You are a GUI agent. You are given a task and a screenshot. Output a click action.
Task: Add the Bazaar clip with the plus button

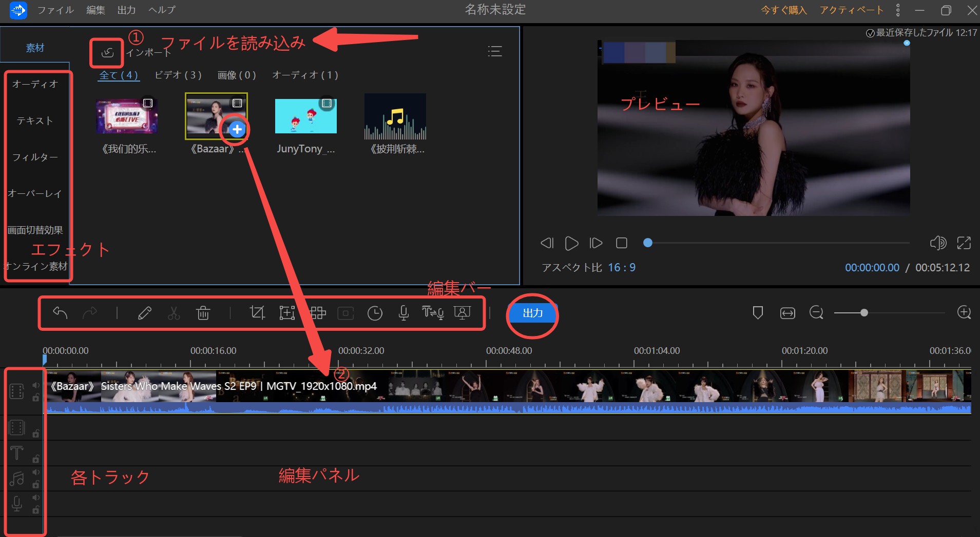(237, 129)
